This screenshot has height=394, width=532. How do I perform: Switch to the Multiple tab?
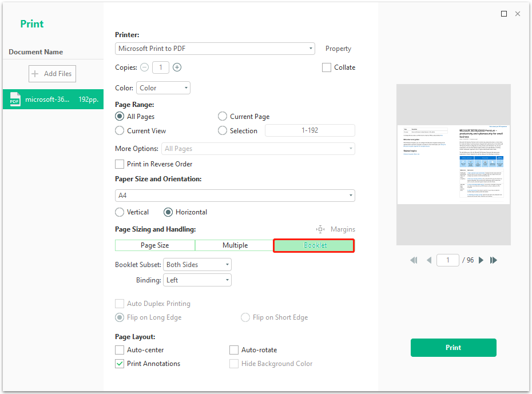coord(235,245)
